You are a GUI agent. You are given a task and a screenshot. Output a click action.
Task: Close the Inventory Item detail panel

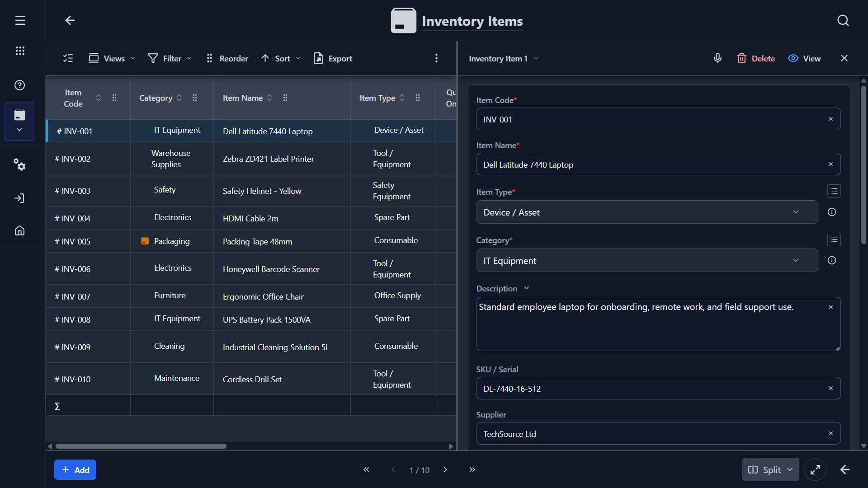coord(844,58)
